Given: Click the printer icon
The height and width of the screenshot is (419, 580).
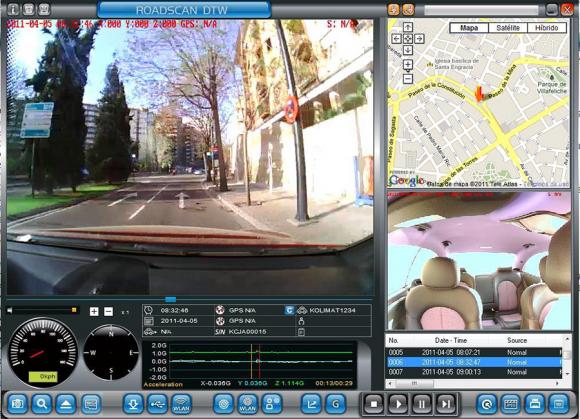Looking at the screenshot, I should click(x=535, y=403).
